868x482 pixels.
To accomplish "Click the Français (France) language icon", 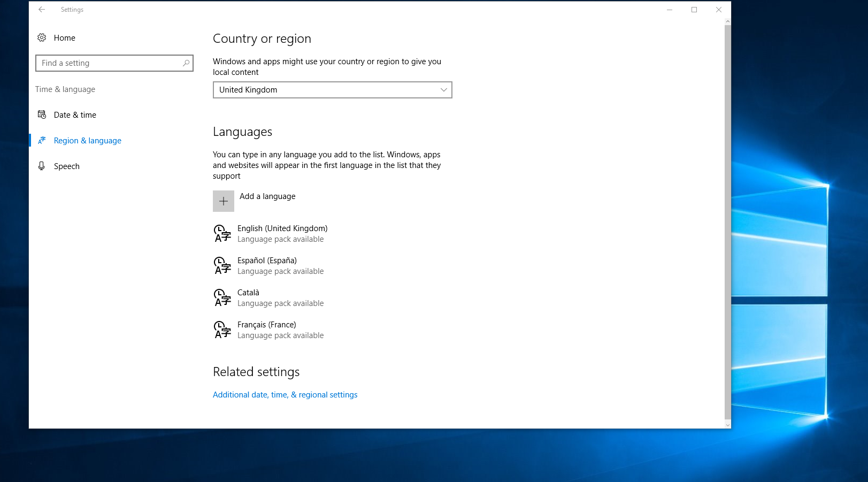I will pos(222,330).
